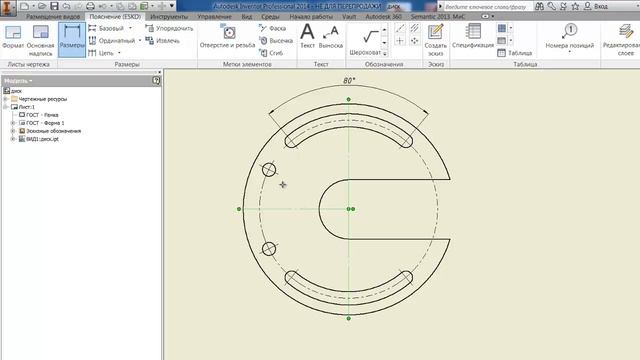Switch to Размещение видов ribbon tab

(53, 17)
